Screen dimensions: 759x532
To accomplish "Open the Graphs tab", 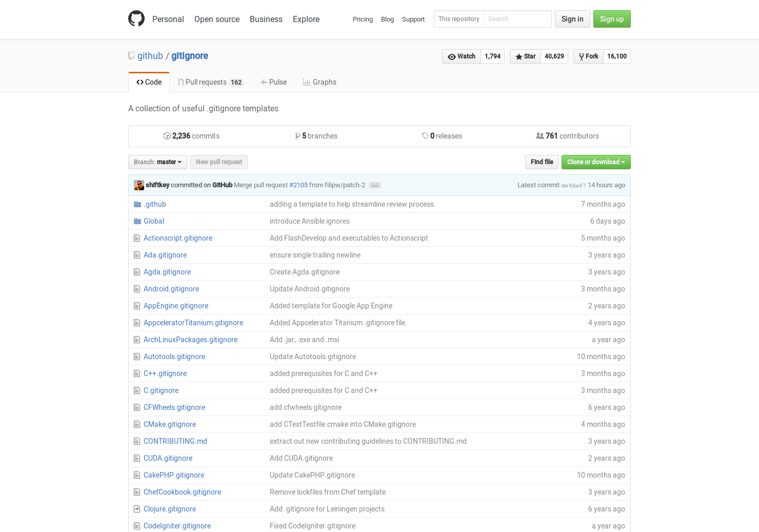I will click(x=319, y=82).
